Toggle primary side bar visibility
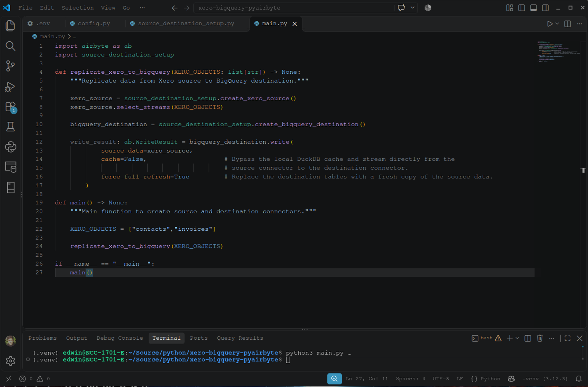This screenshot has width=588, height=387. (522, 8)
